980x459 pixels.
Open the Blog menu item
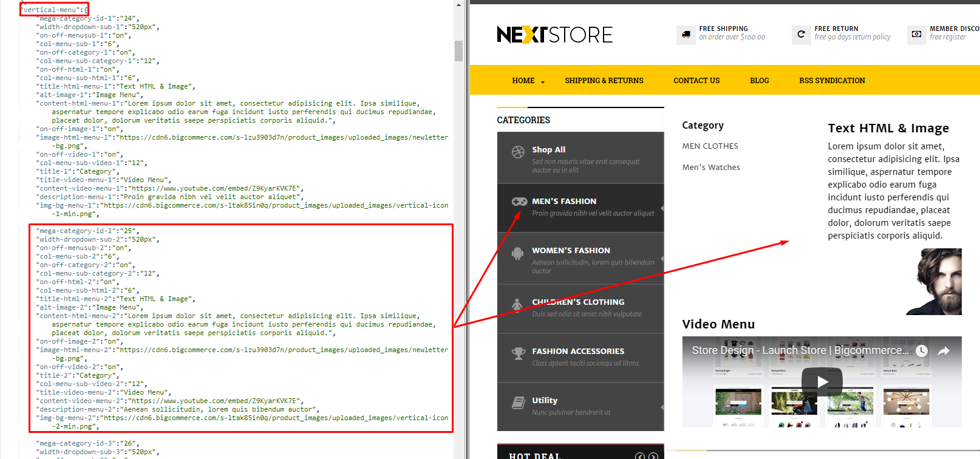pos(760,80)
